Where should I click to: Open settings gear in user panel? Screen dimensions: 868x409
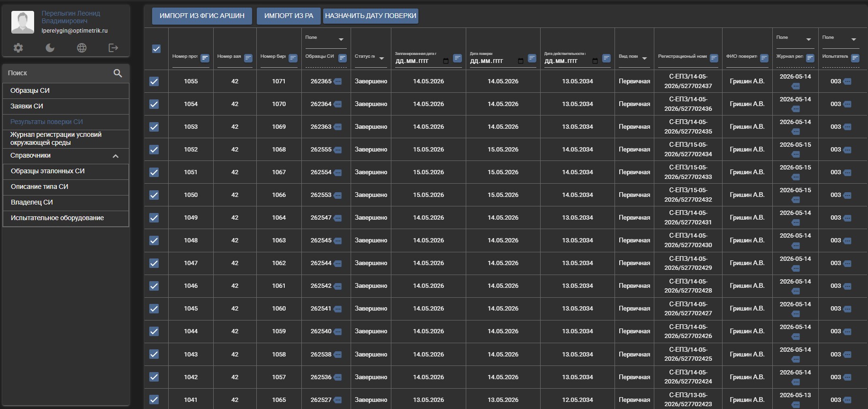(18, 48)
